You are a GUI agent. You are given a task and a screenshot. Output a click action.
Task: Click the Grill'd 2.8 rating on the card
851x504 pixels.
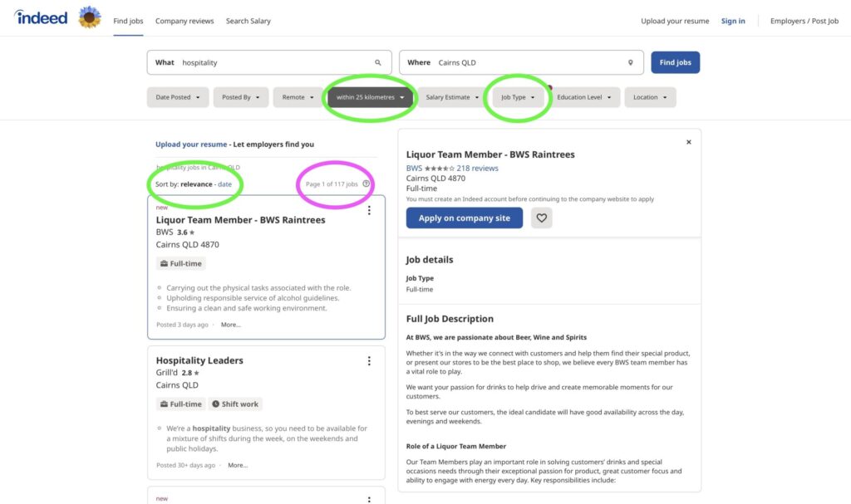190,373
